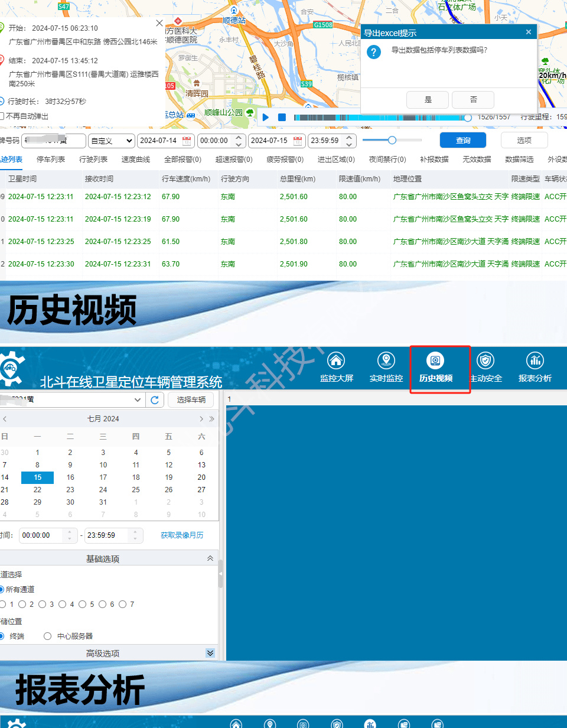The image size is (567, 728).
Task: Select channel 3 radio button
Action: pos(43,604)
